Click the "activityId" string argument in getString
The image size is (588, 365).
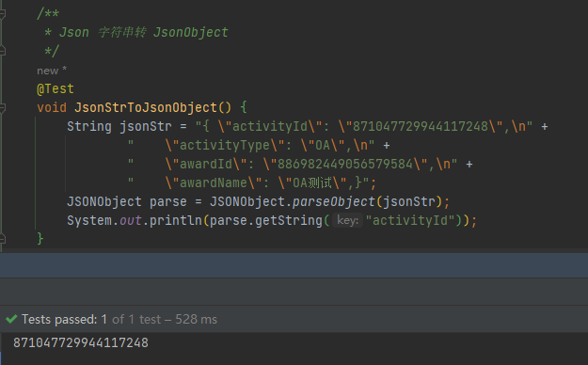410,220
